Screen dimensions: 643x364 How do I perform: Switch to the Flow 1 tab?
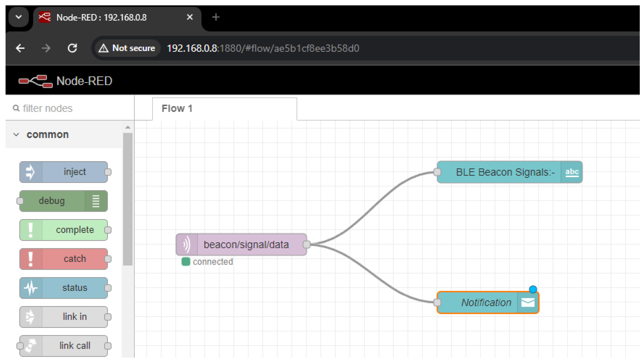(x=177, y=108)
